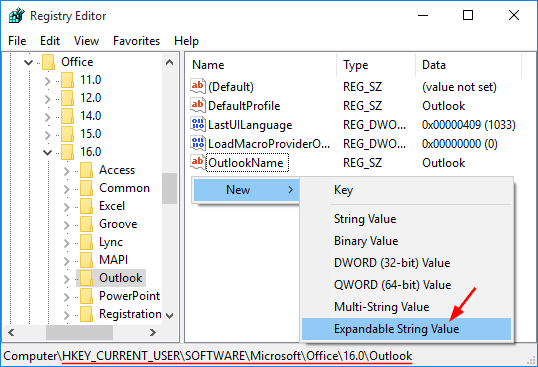Screen dimensions: 538x367
Task: Open the Favorites menu
Action: [136, 41]
